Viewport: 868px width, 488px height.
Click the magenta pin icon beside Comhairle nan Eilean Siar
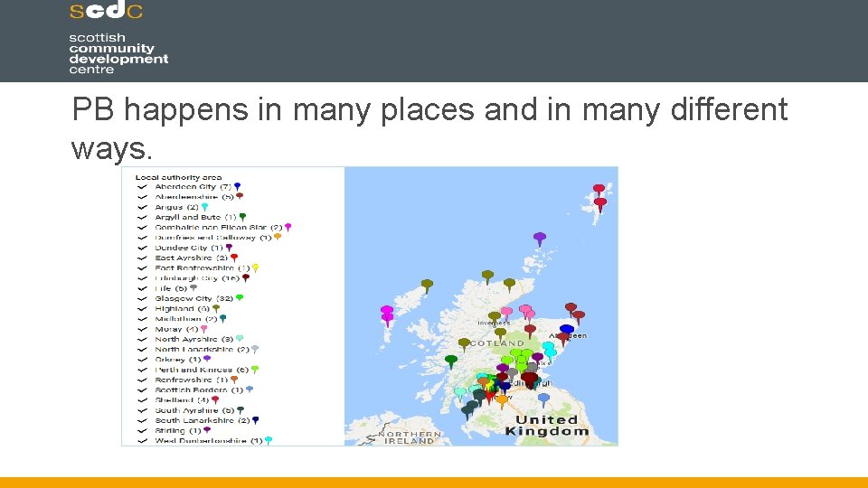(288, 227)
